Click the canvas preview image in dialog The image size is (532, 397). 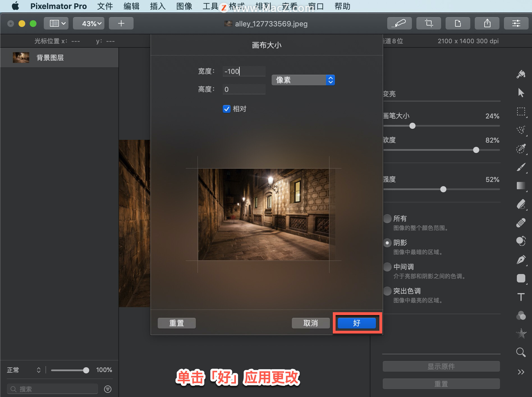tap(263, 215)
